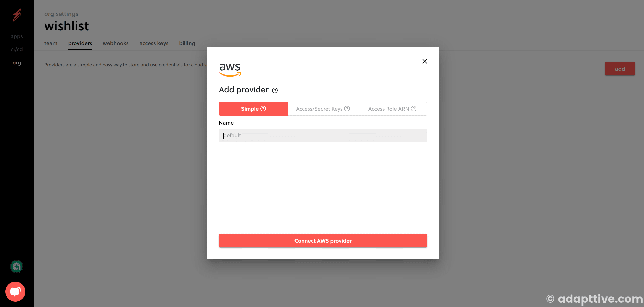Click the chat bubble support icon

[x=16, y=292]
